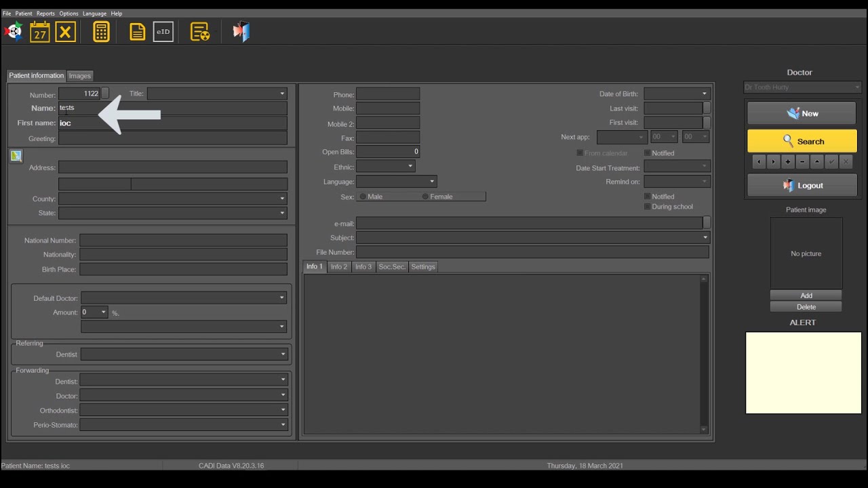Click the Mobile input field
Screen dimensions: 868x488
(388, 108)
